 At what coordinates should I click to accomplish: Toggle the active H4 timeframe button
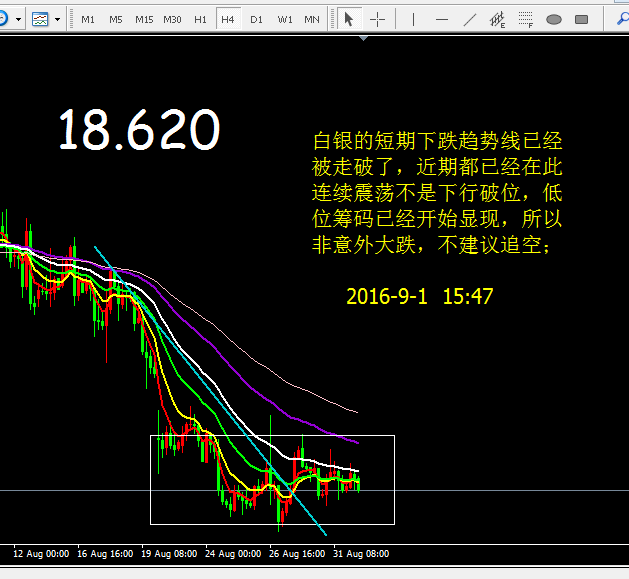[228, 19]
